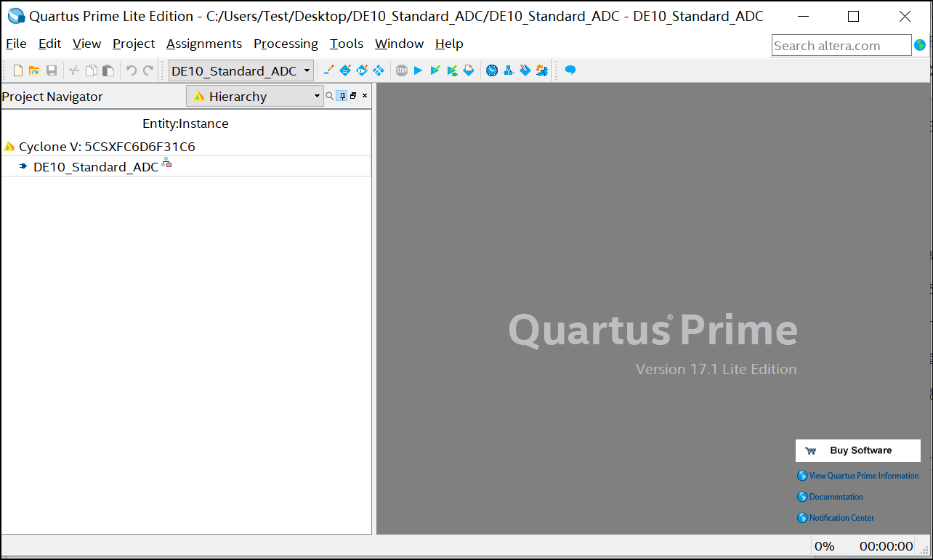Open the View menu
Screen dimensions: 933x560
(x=86, y=44)
